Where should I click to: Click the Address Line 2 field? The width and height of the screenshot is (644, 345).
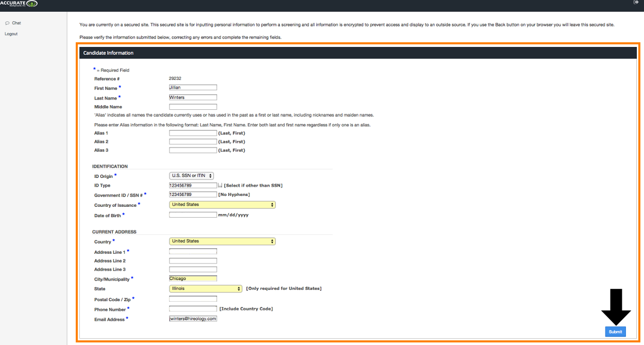(193, 261)
